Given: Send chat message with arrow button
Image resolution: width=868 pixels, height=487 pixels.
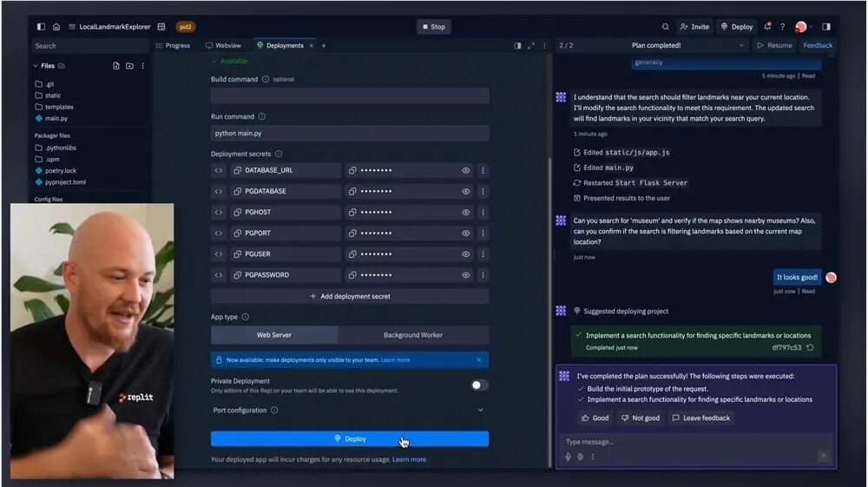Looking at the screenshot, I should click(x=823, y=457).
